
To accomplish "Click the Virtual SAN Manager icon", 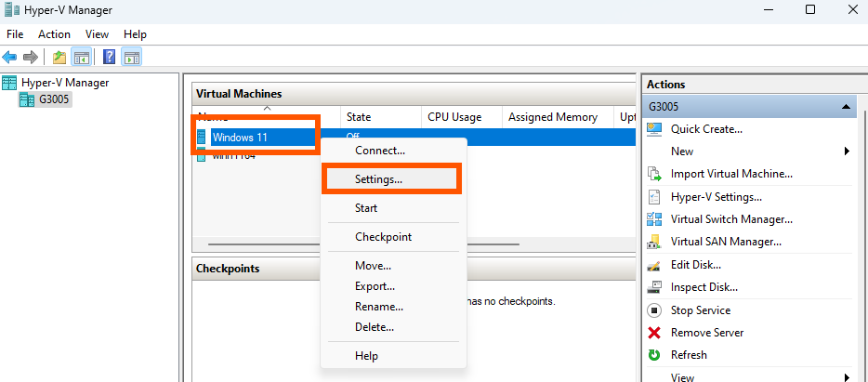I will pyautogui.click(x=654, y=242).
